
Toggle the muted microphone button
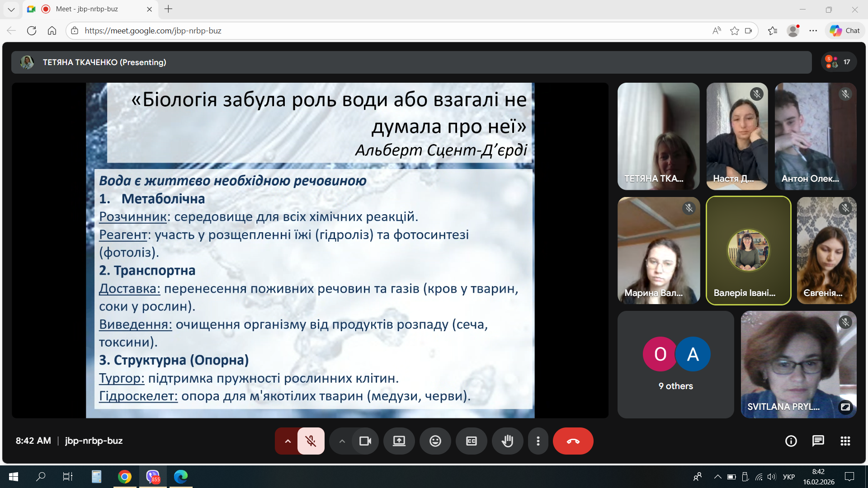311,441
